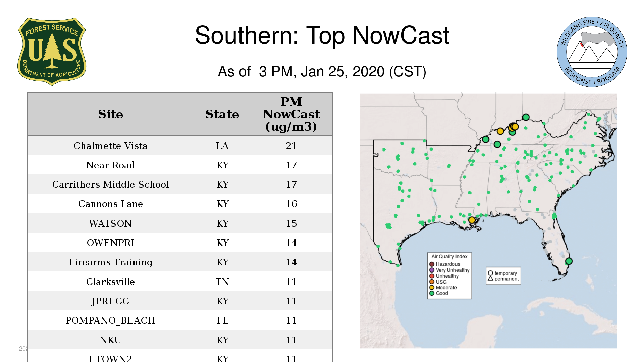644x362 pixels.
Task: Click the US Forest Service shield logo
Action: click(x=52, y=52)
